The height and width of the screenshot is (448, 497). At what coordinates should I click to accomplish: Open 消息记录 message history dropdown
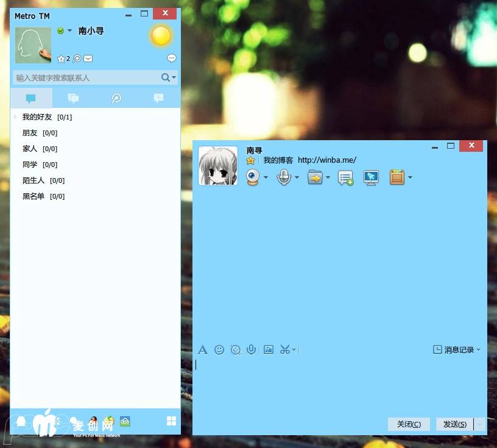pyautogui.click(x=457, y=350)
